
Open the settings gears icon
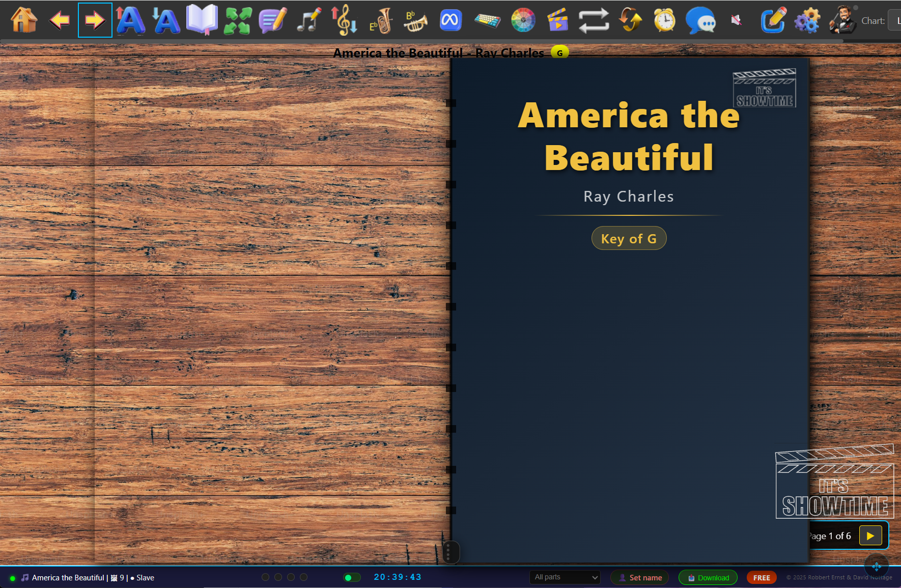807,20
